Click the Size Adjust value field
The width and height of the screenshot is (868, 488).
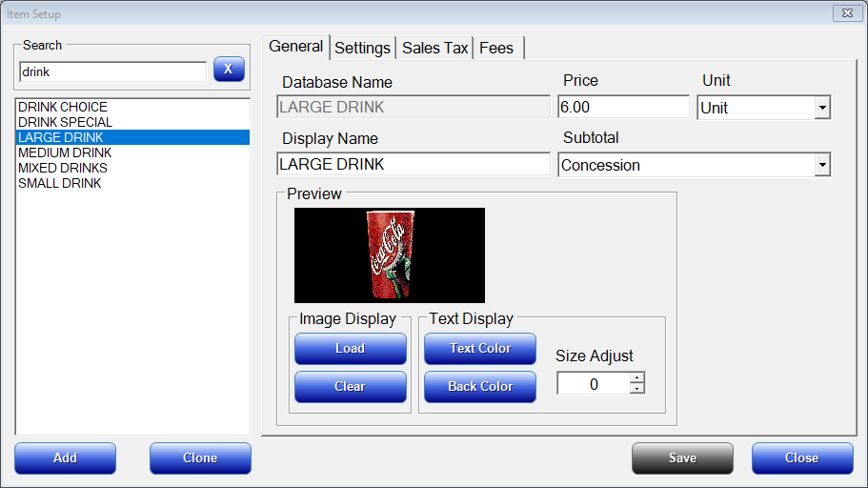pyautogui.click(x=594, y=384)
